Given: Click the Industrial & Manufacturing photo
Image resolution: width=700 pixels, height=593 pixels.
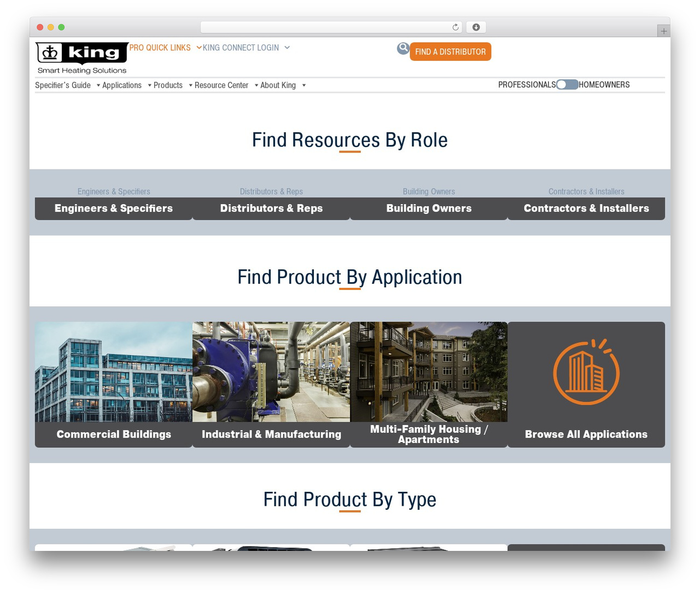Looking at the screenshot, I should [271, 371].
